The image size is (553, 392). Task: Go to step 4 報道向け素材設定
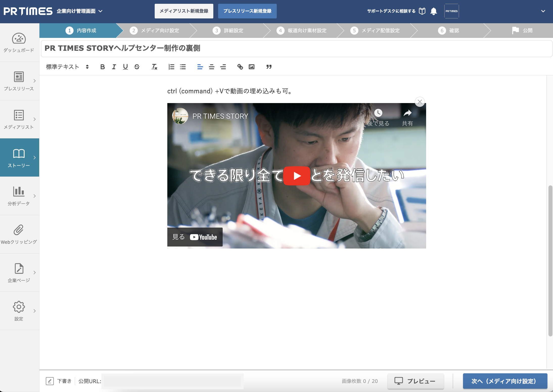pos(302,31)
